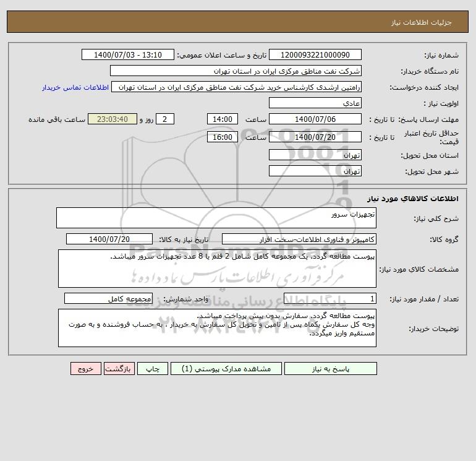The image size is (476, 461).
Task: Click the label شهر محل تحویل
Action: coord(431,171)
